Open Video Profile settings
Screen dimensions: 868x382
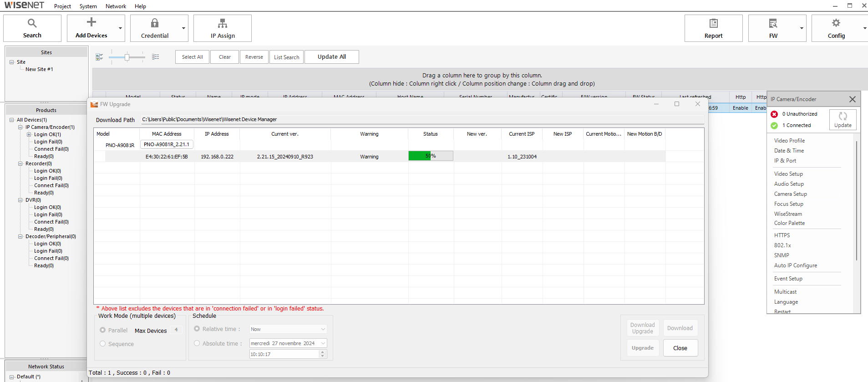[789, 141]
